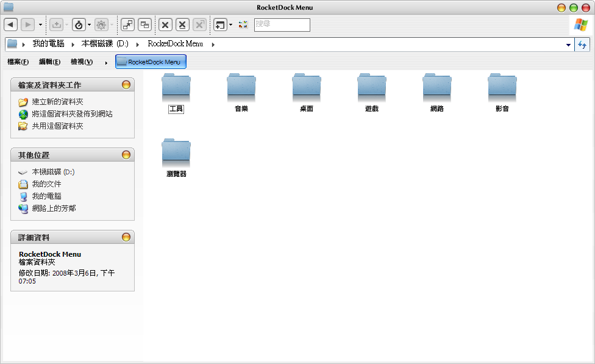
Task: Click the documents icon beside 我的文件
Action: [23, 185]
